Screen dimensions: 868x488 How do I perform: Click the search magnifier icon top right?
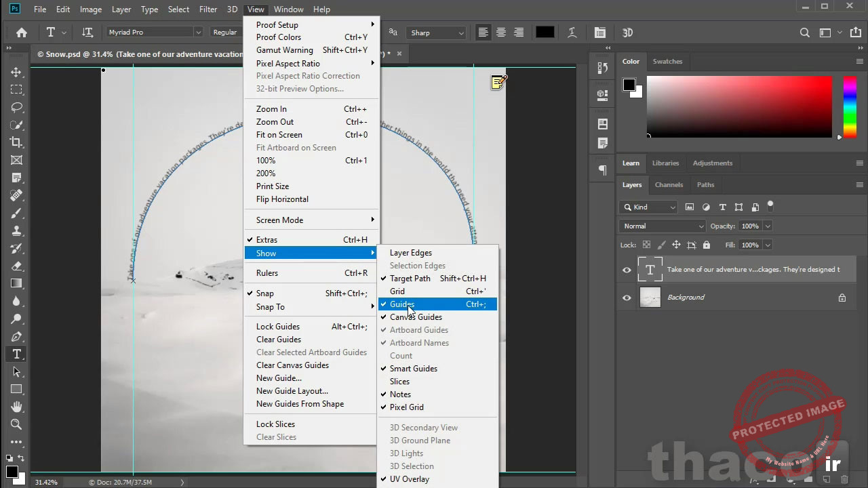point(804,32)
